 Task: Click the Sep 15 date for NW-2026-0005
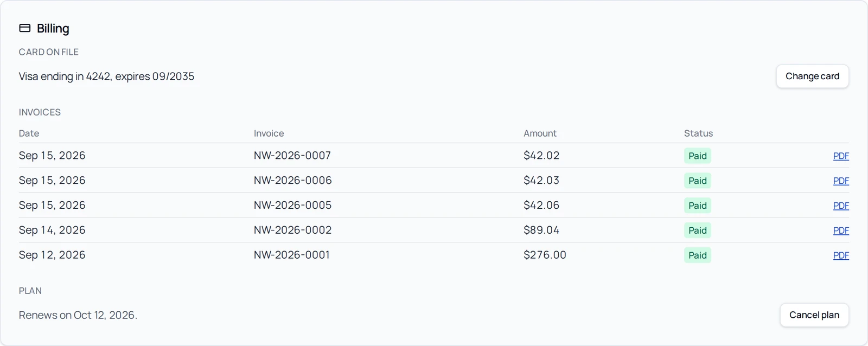[x=52, y=206]
